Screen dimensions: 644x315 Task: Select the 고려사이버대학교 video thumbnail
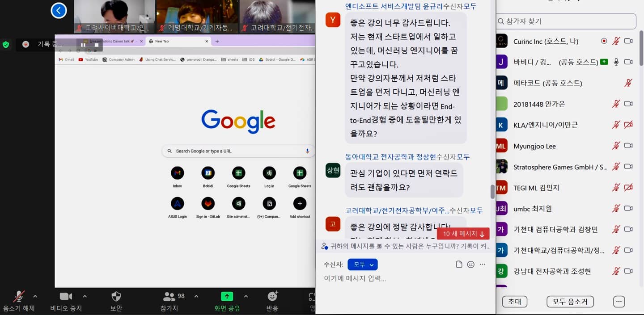114,17
